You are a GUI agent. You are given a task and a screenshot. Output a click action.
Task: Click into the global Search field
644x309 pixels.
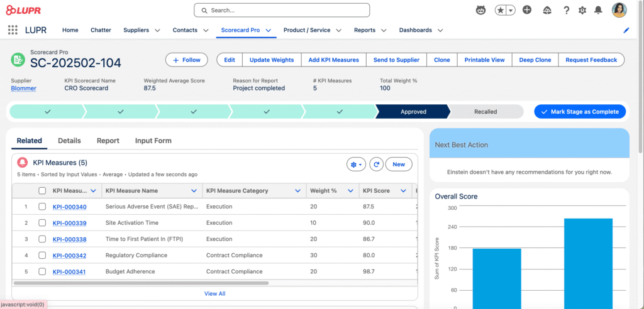[x=282, y=10]
